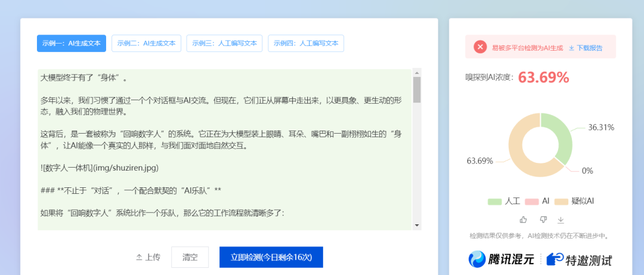Click the upload arrow icon beside 上传
This screenshot has height=275, width=644.
point(139,258)
